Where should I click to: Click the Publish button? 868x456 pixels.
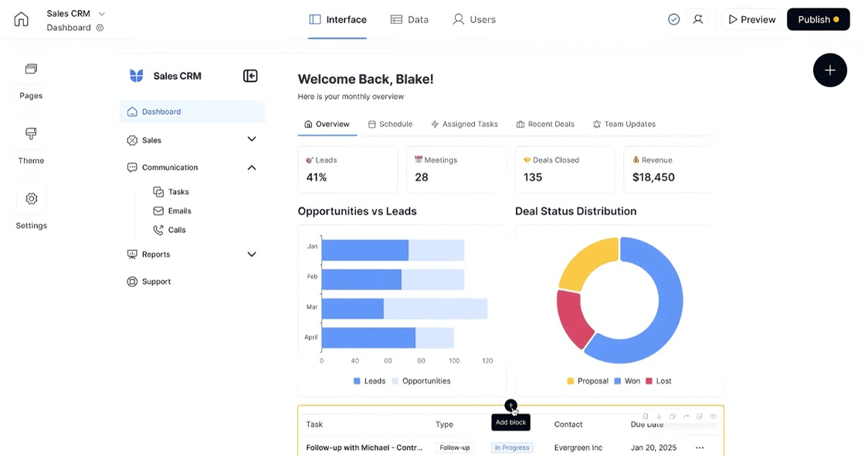(x=818, y=19)
